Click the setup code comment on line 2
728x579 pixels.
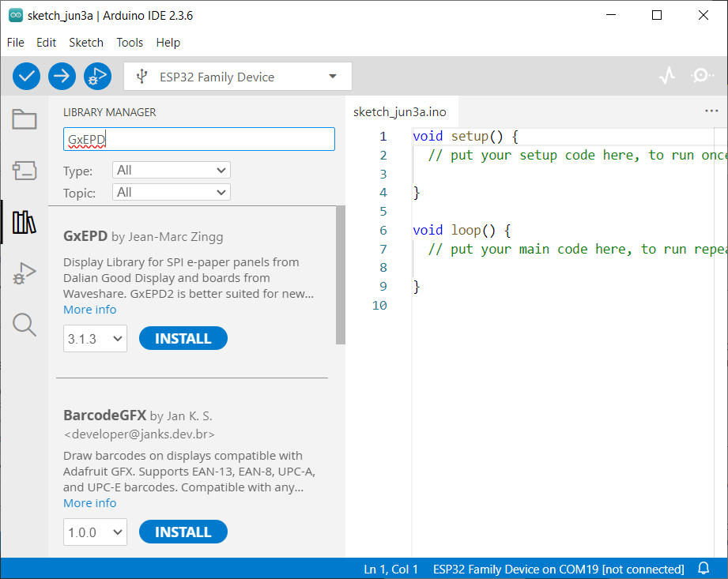coord(577,156)
